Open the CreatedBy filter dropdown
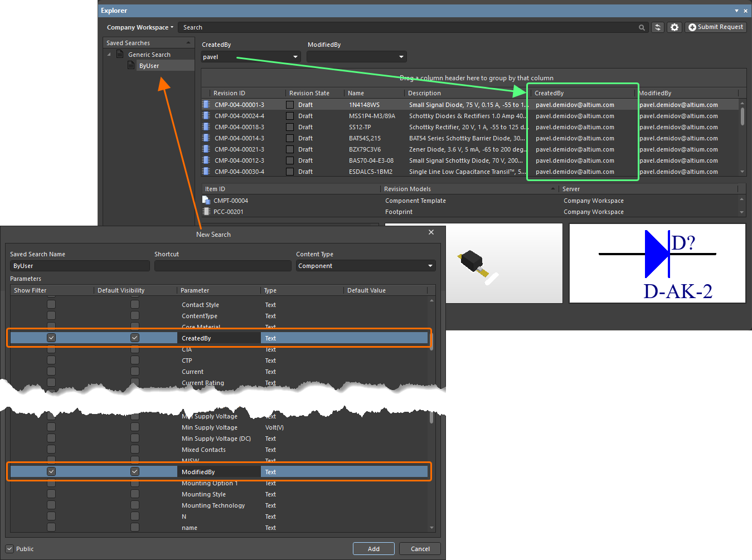752x560 pixels. 295,57
